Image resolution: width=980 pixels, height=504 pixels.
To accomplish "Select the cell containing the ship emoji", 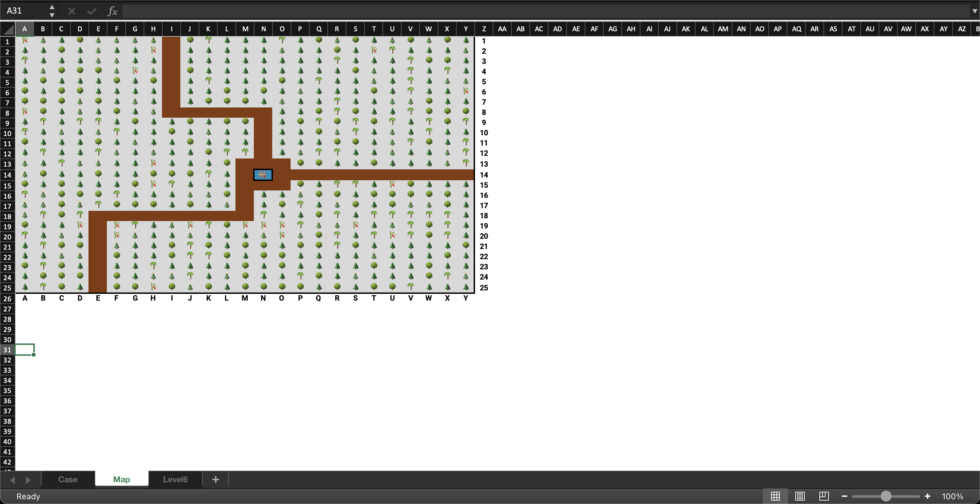I will point(263,175).
